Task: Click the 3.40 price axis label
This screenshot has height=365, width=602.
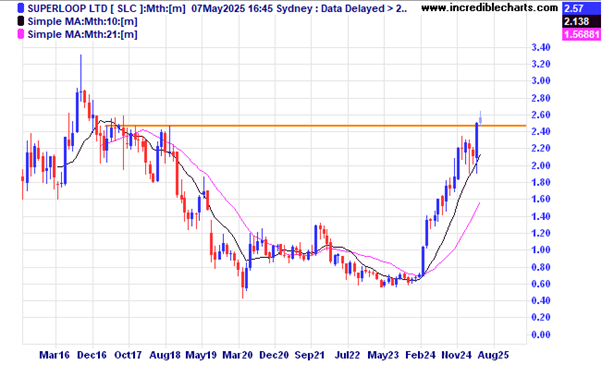Action: 541,48
